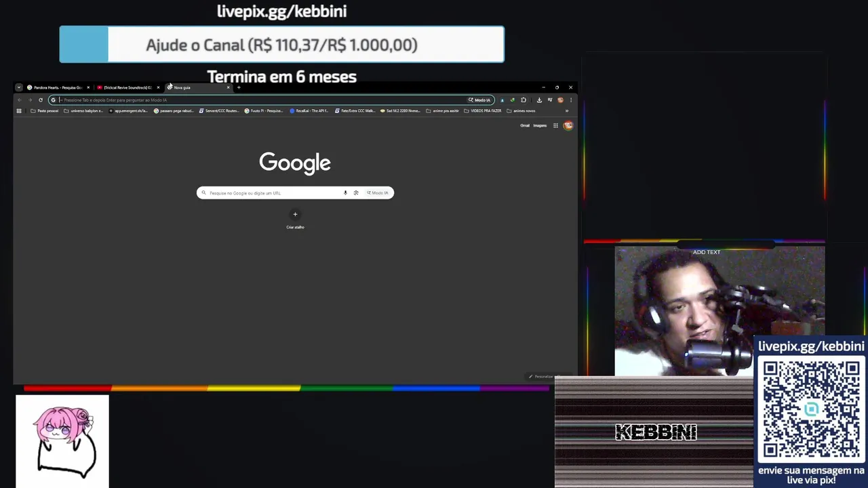
Task: Open the Fuuto PI Pesquisa bookmark
Action: tap(264, 110)
